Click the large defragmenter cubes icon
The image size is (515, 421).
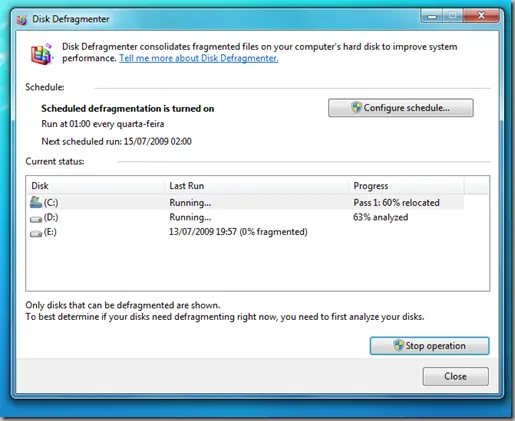click(42, 53)
